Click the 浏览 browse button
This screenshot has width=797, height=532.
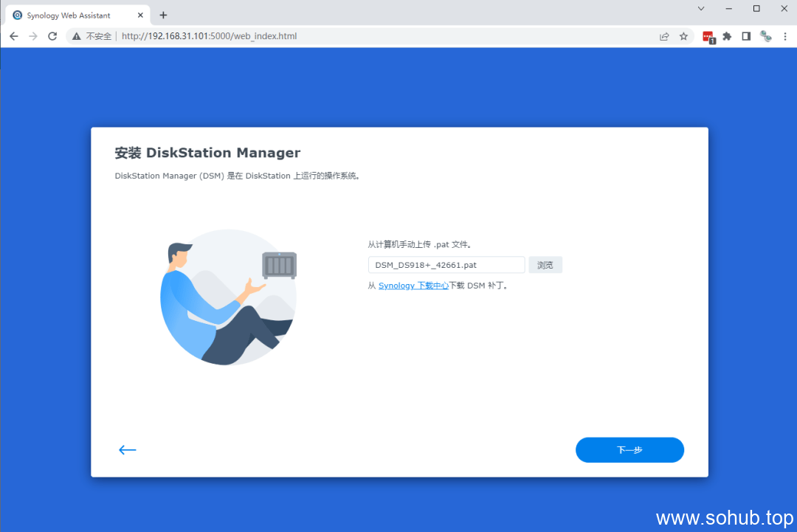pyautogui.click(x=545, y=264)
